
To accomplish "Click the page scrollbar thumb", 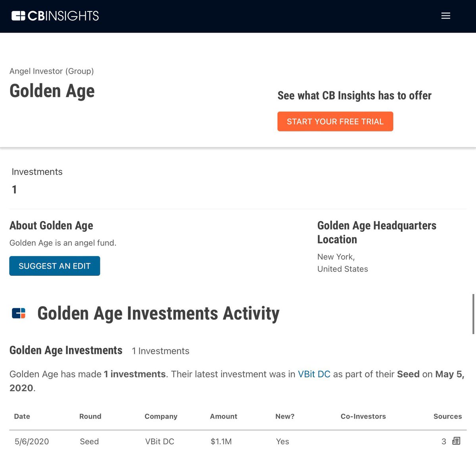I will tap(473, 314).
